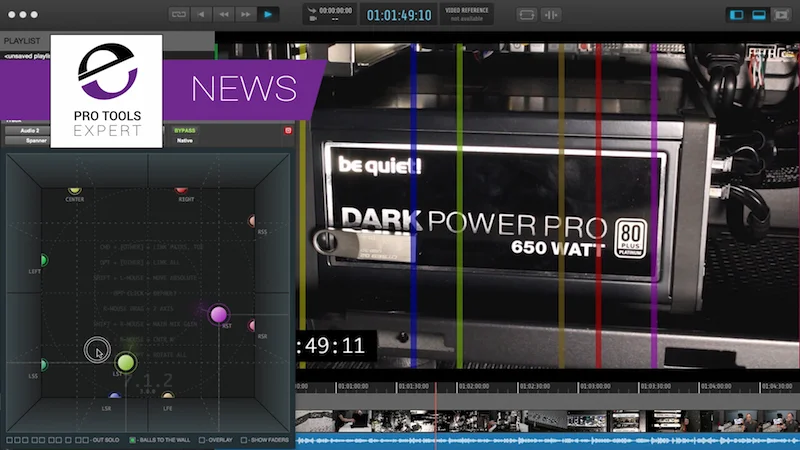Click the rewind transport button

(x=223, y=14)
